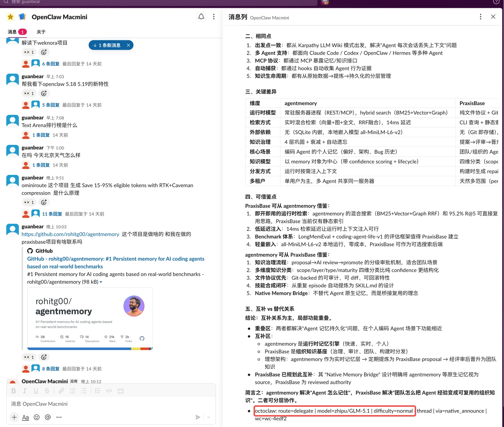
Task: Open 11 replies thread
Action: 52,214
